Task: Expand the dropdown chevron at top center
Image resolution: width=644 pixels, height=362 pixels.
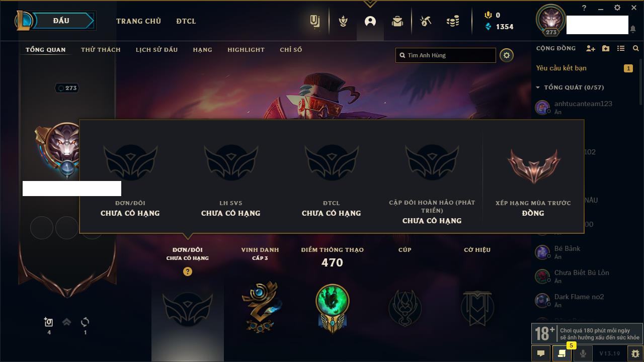Action: pos(370,4)
